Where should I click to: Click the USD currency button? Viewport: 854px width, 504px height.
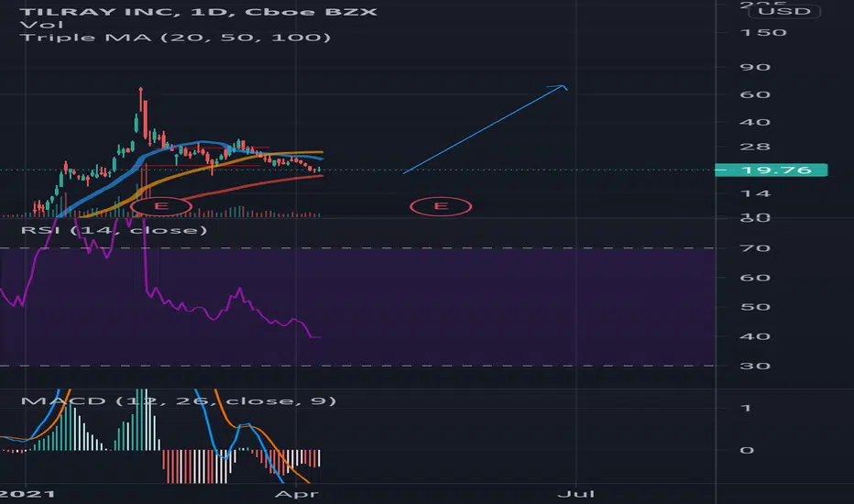tap(784, 11)
